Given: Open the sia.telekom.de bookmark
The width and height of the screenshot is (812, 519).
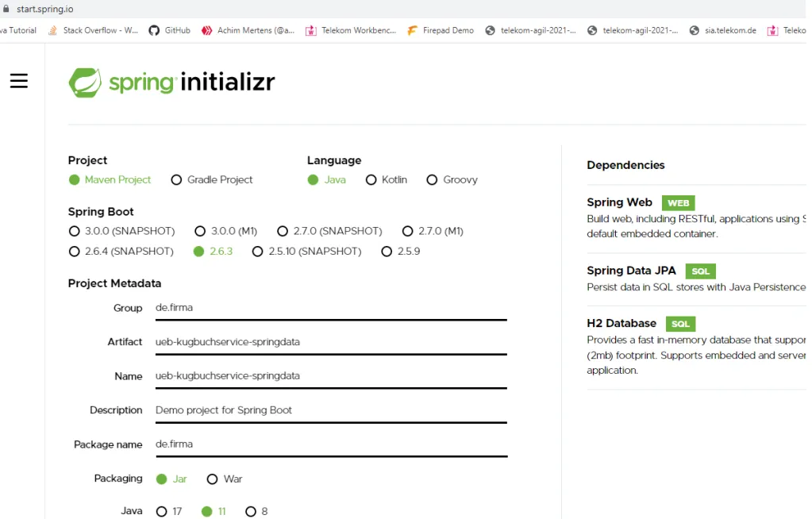Looking at the screenshot, I should 723,31.
